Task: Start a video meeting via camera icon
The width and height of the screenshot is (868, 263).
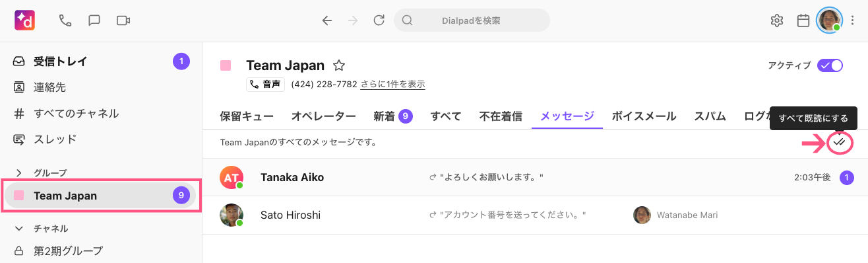Action: [123, 20]
